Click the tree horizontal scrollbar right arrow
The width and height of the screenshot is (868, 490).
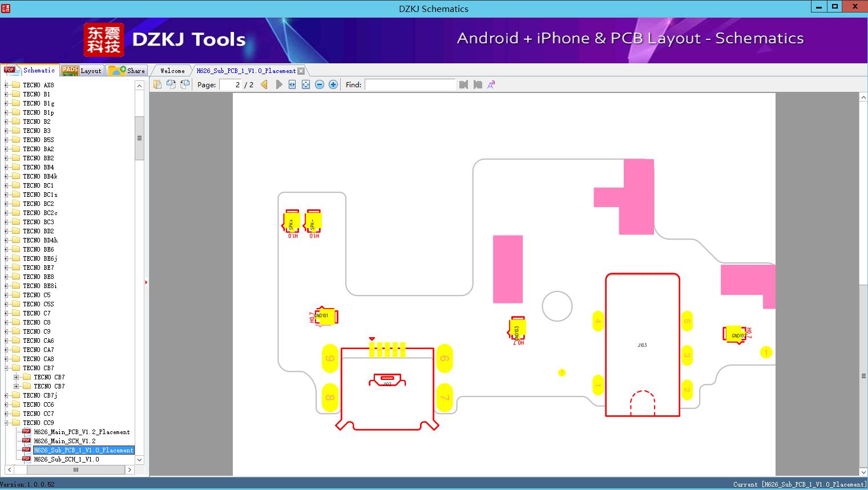click(x=130, y=469)
